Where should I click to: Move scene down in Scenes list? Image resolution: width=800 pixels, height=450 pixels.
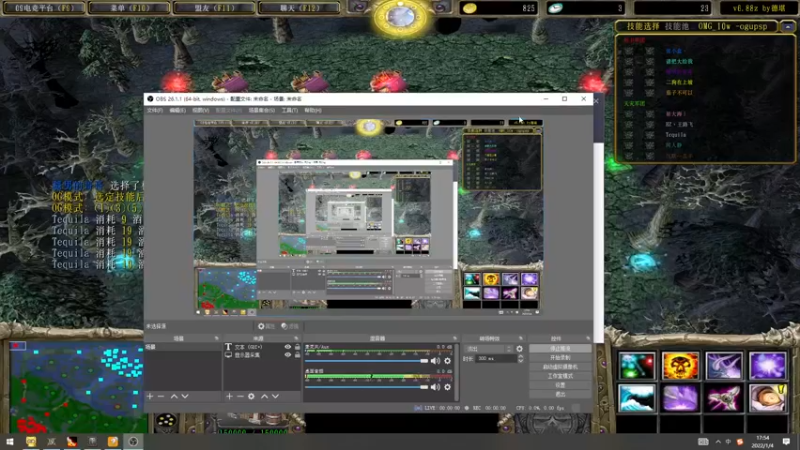coord(185,396)
